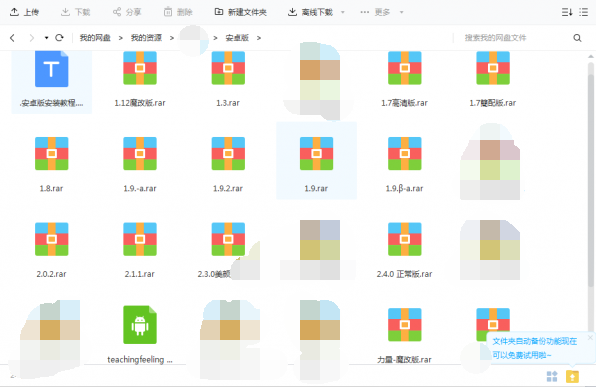
Task: Select the green Android teachingfeeling apk icon
Action: (x=140, y=325)
